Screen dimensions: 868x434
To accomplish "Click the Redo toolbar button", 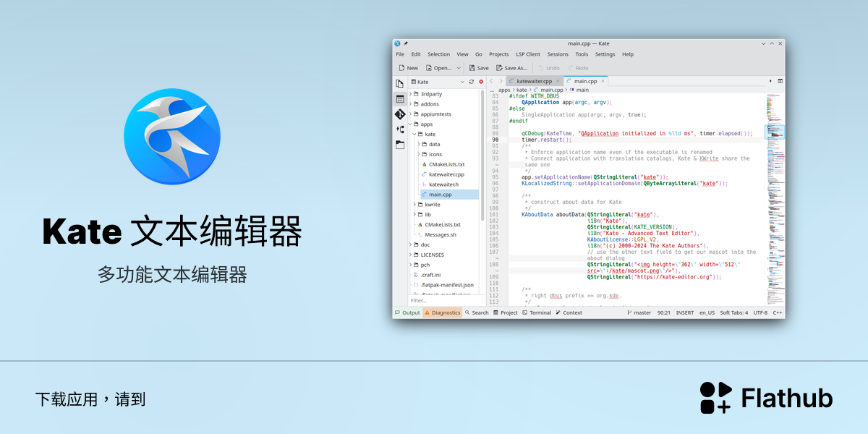I will point(579,68).
